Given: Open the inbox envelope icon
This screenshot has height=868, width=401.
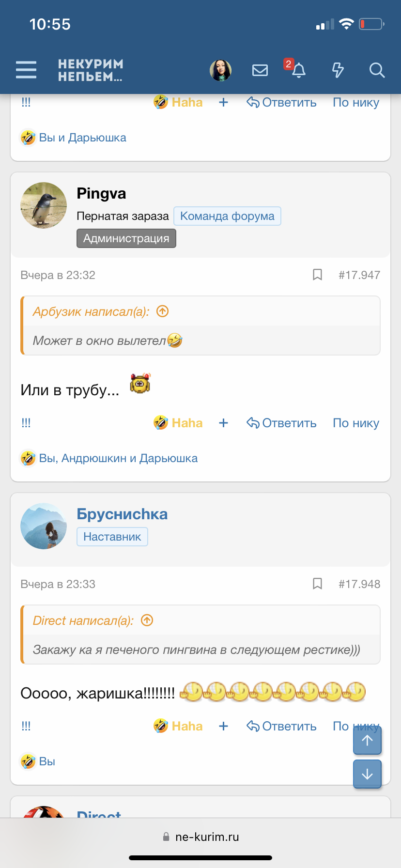Looking at the screenshot, I should 260,70.
